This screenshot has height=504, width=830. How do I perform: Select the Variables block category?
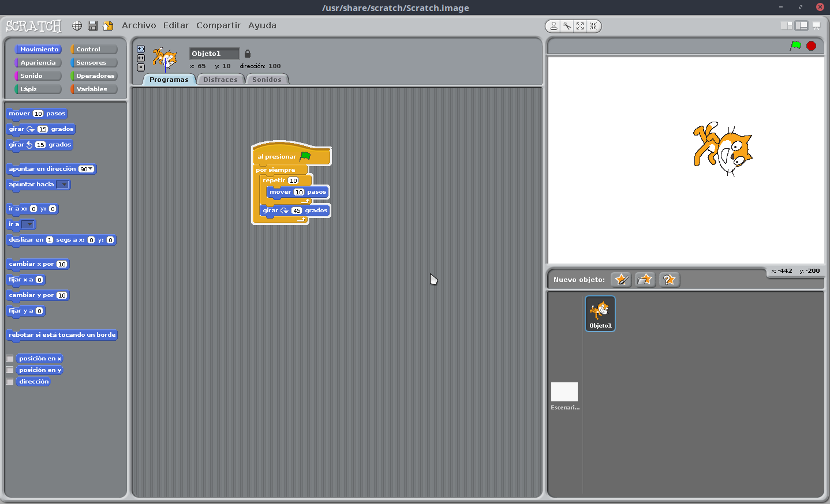point(94,89)
